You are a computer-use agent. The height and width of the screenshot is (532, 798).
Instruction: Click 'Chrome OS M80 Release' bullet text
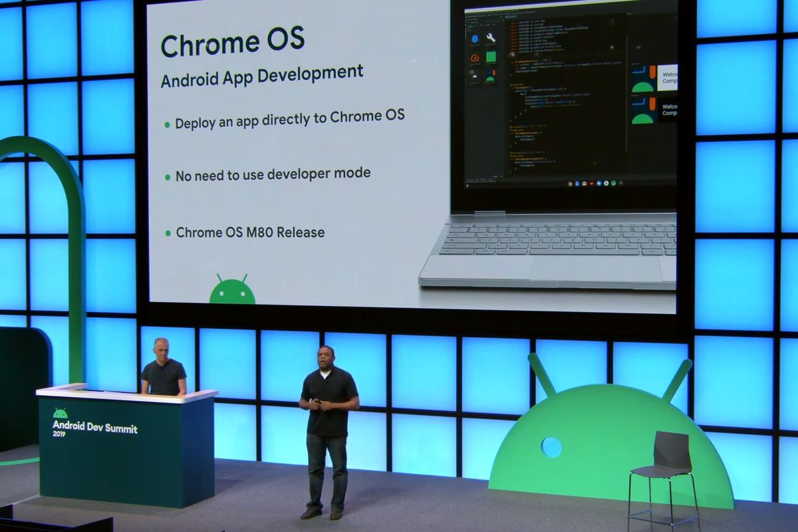coord(250,233)
